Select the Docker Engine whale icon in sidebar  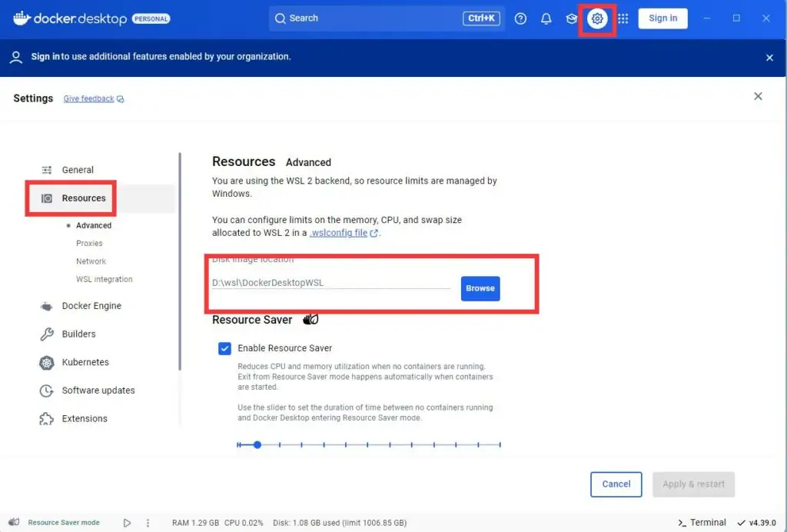[x=46, y=305]
